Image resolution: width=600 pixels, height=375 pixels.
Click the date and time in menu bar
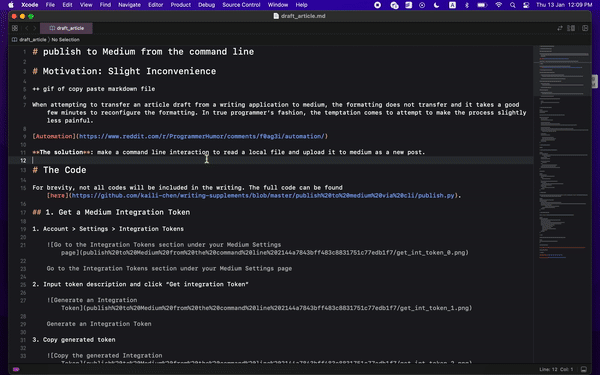click(x=564, y=5)
